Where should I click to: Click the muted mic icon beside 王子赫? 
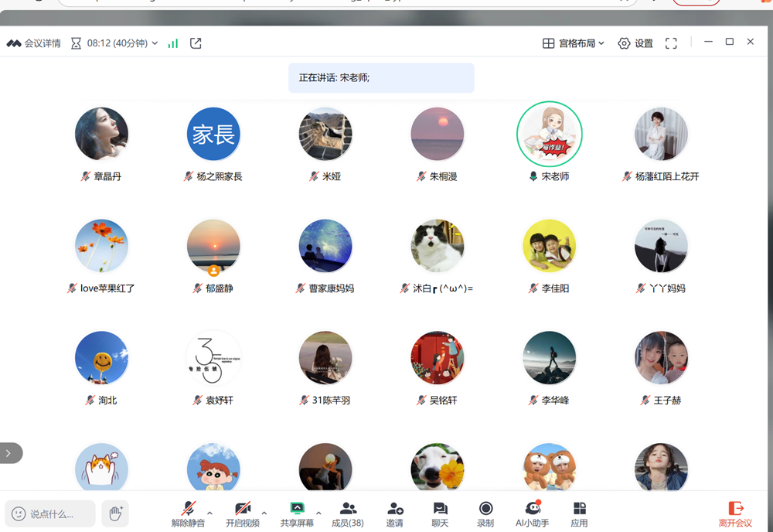point(645,400)
